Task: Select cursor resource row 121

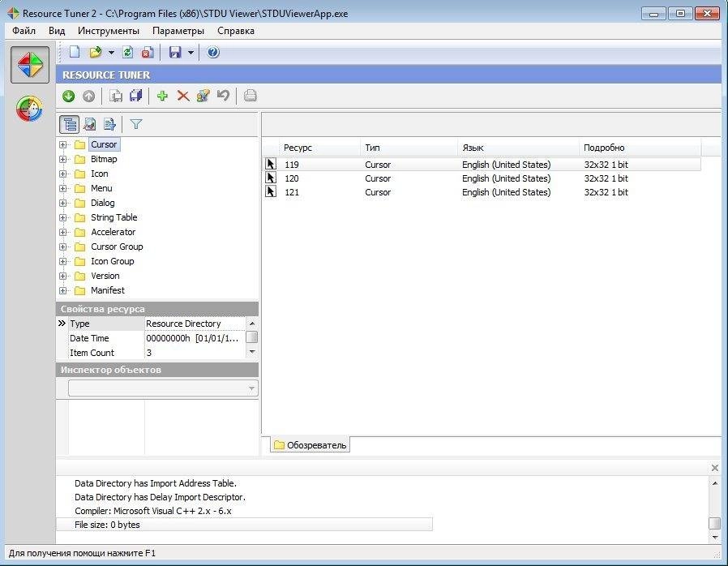Action: (482, 192)
